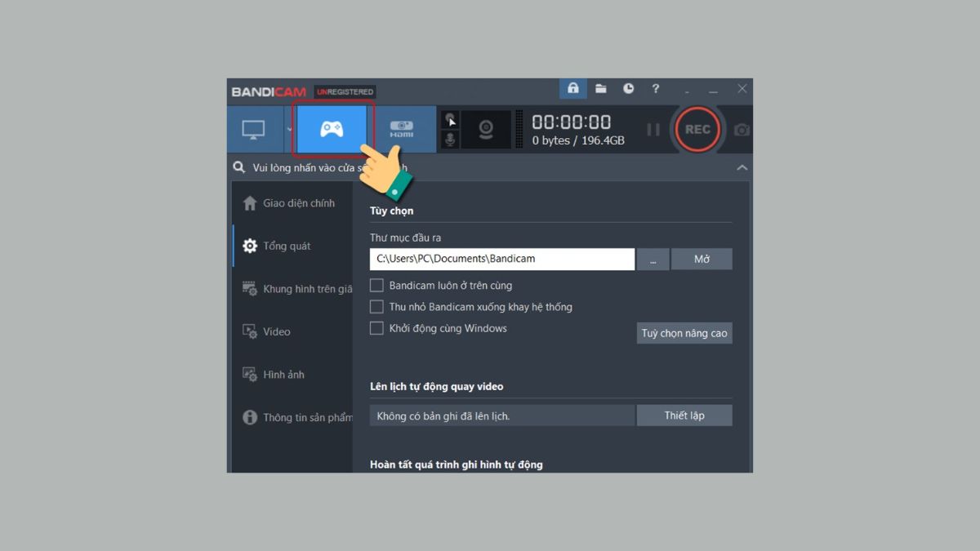Viewport: 980px width, 551px height.
Task: Select the screen recording mode monitor icon
Action: click(254, 129)
